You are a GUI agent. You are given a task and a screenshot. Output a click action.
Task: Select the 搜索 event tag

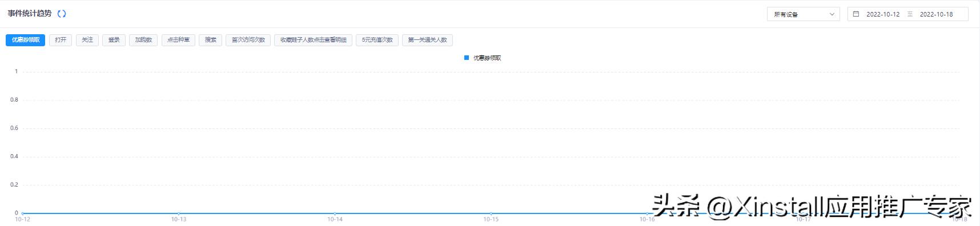[x=211, y=40]
